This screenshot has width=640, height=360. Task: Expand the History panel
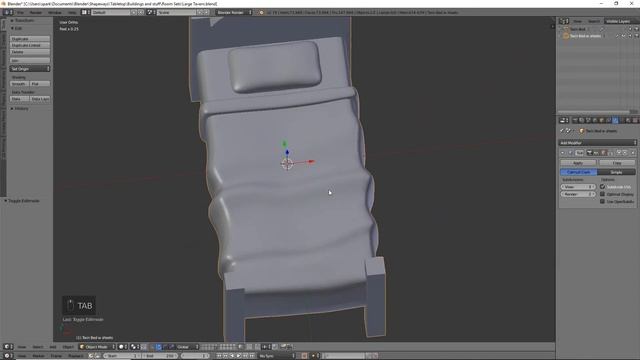[x=20, y=109]
